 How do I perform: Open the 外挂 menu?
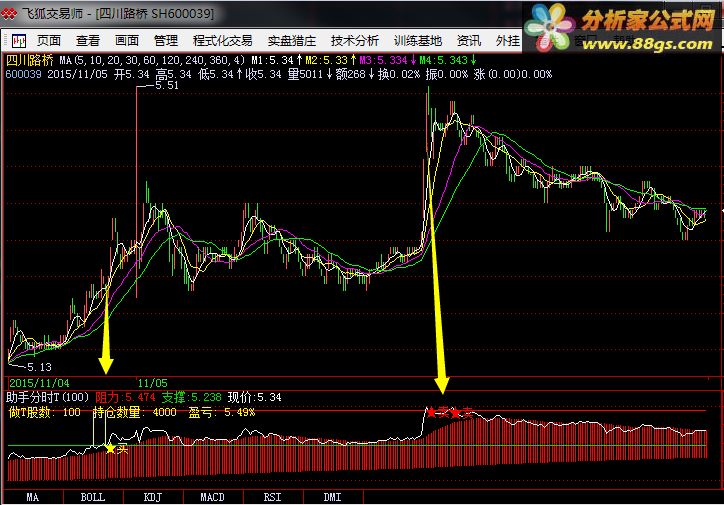coord(507,41)
